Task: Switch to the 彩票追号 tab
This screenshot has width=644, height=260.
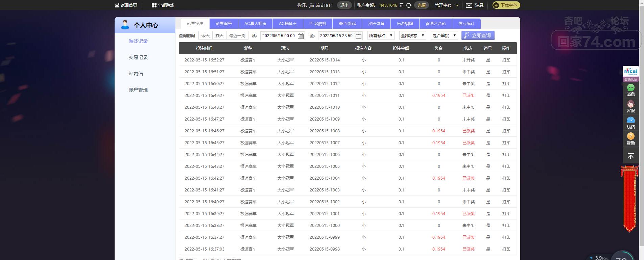Action: (224, 24)
